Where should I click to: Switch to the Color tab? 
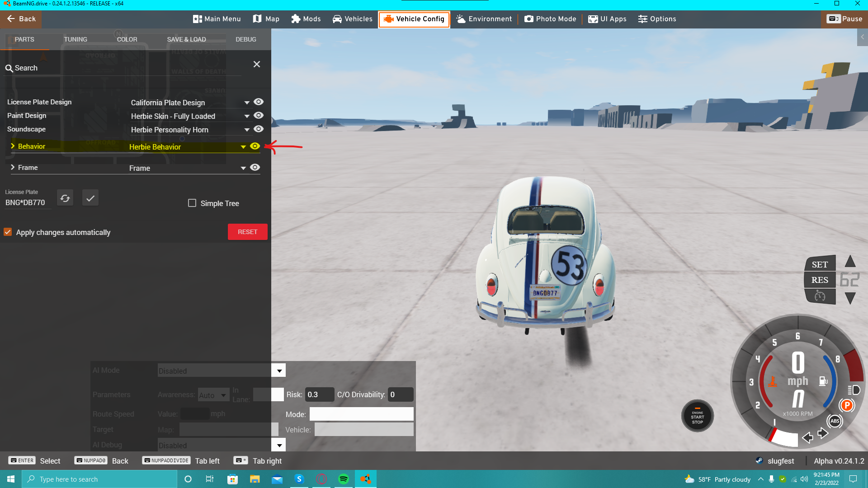(127, 39)
